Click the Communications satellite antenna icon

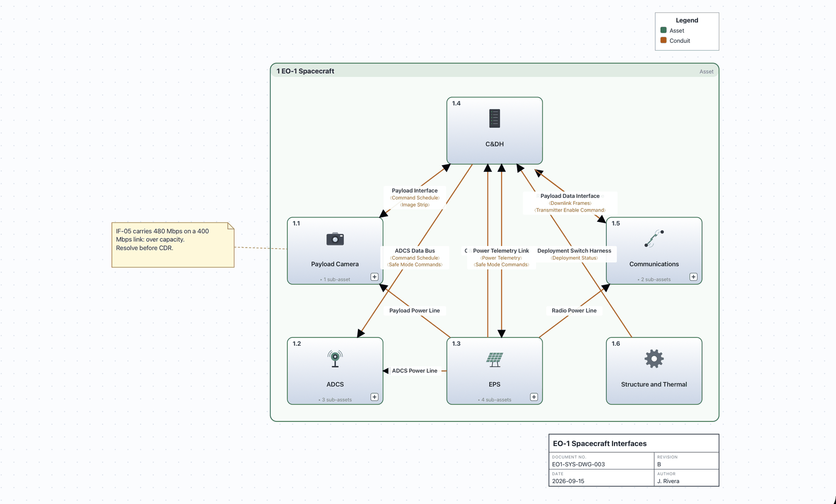[654, 239]
